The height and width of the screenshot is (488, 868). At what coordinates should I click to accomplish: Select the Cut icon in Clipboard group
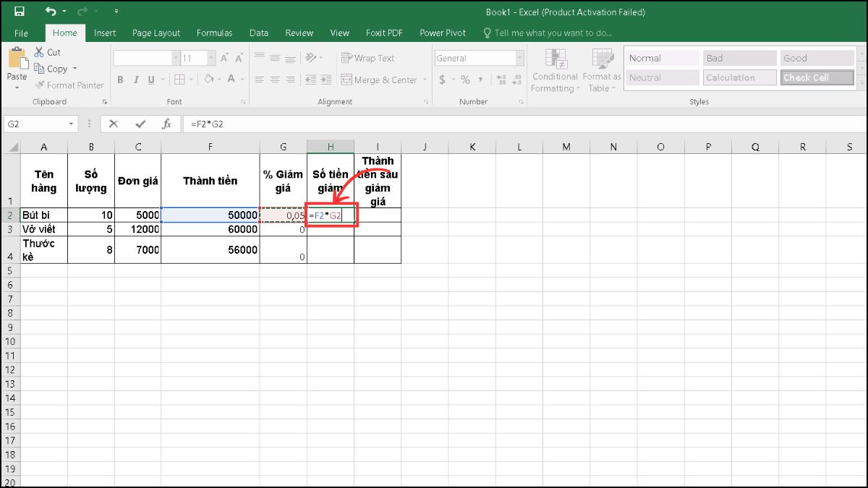(x=40, y=52)
